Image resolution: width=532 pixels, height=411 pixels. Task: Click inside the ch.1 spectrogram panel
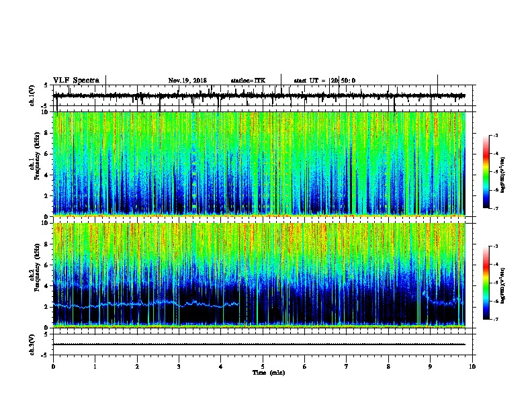click(259, 164)
